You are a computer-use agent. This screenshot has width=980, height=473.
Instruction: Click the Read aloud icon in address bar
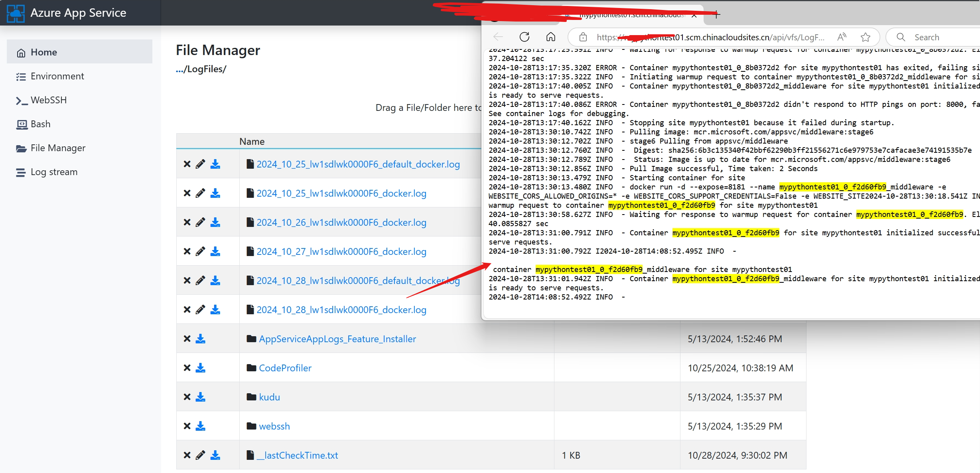pos(842,37)
